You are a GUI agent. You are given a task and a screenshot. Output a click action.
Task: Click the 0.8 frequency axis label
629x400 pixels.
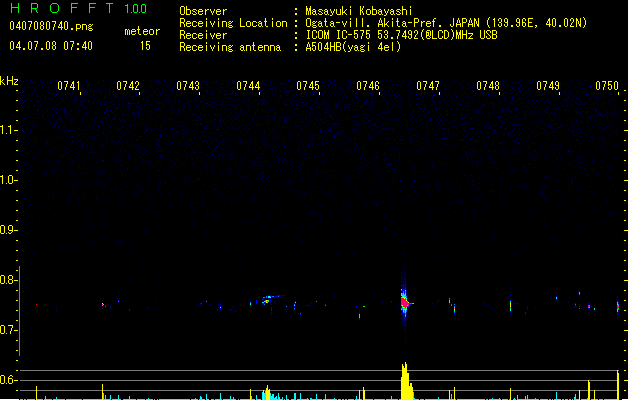[x=9, y=281]
